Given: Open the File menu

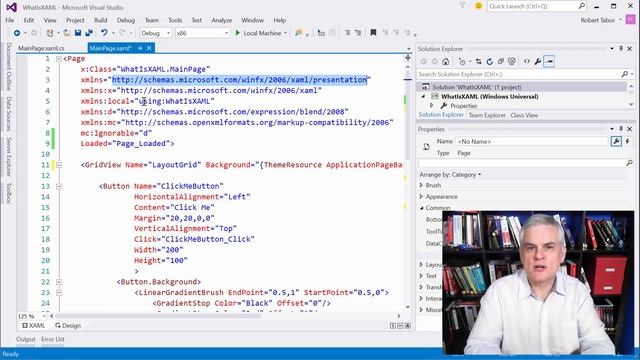Looking at the screenshot, I should 10,20.
